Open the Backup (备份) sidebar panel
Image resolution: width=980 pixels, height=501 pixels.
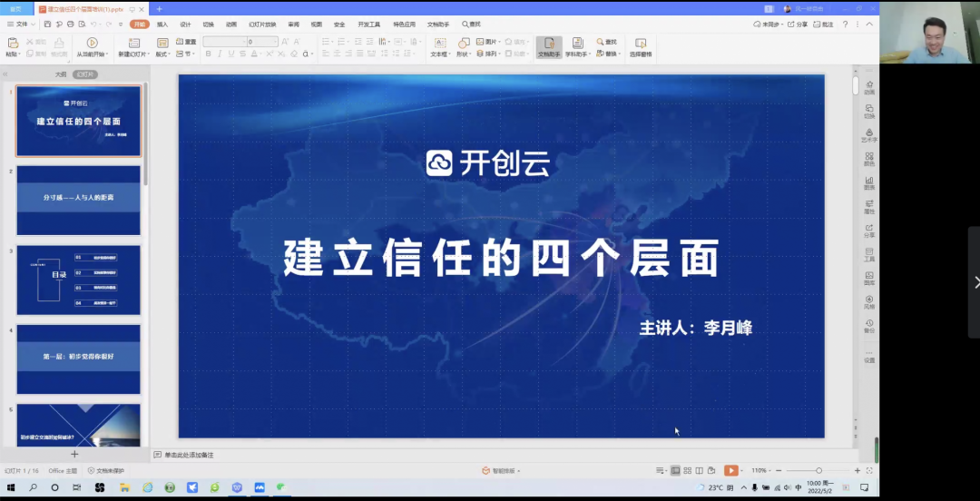(868, 325)
